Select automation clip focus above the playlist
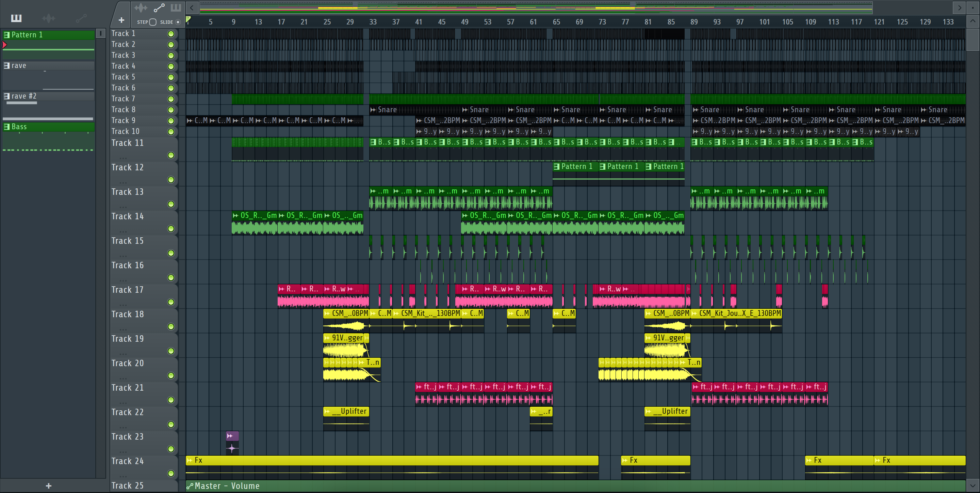Screen dimensions: 980x493 (159, 7)
